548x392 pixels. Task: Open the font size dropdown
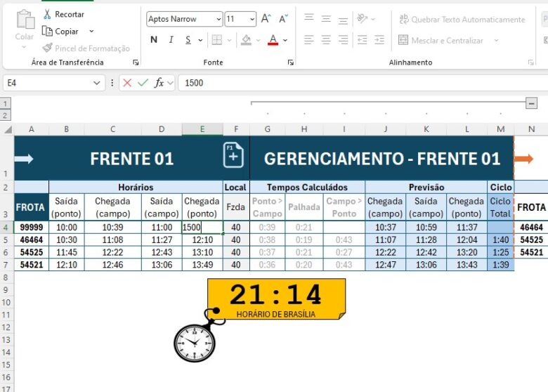tap(251, 20)
